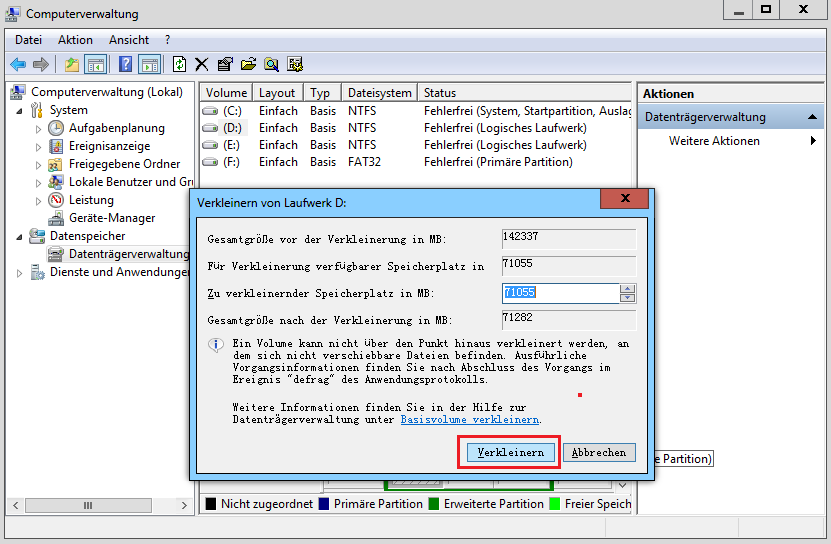831x544 pixels.
Task: Select Leistung in the tree
Action: tap(91, 200)
